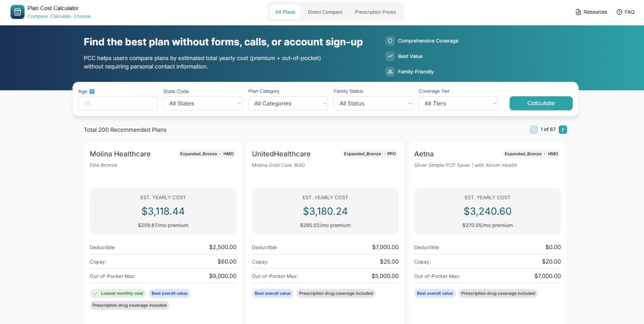
Task: Click Silver Simple PCP Saver subtitle
Action: point(466,165)
